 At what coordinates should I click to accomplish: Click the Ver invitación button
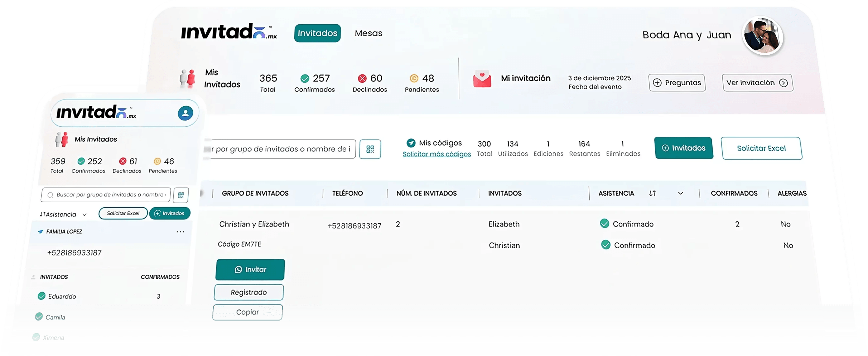757,83
